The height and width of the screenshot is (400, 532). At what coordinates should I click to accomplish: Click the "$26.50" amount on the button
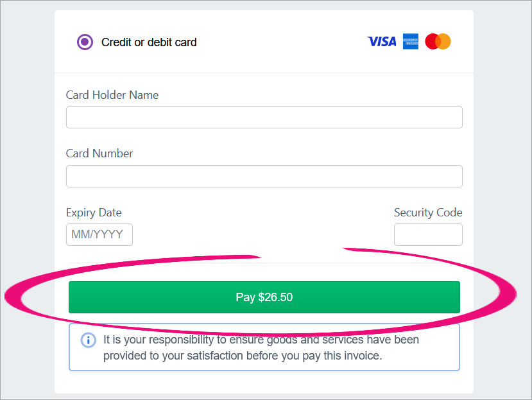[x=275, y=297]
